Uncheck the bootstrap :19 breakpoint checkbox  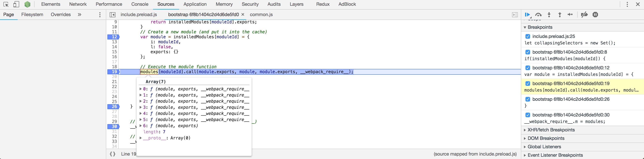[x=528, y=84]
